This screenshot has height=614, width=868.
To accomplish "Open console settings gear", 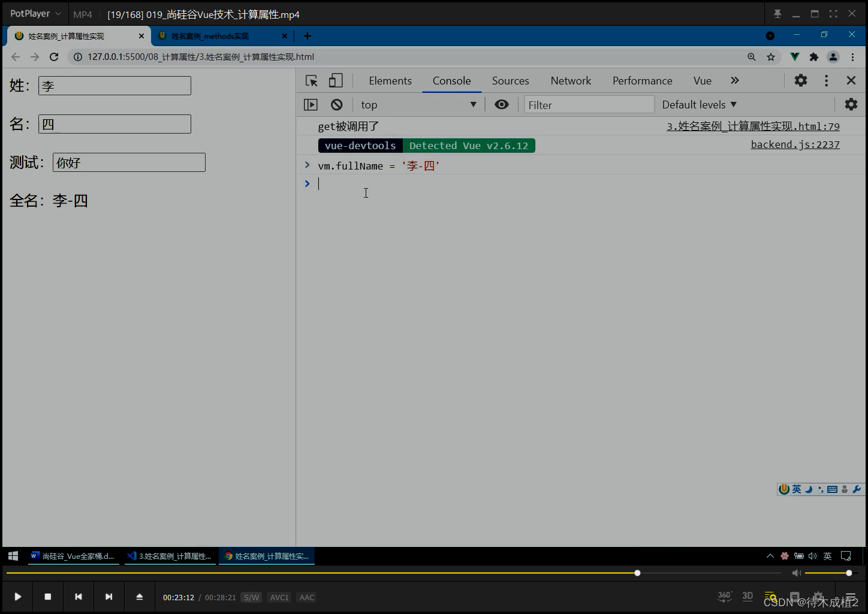I will (x=851, y=105).
